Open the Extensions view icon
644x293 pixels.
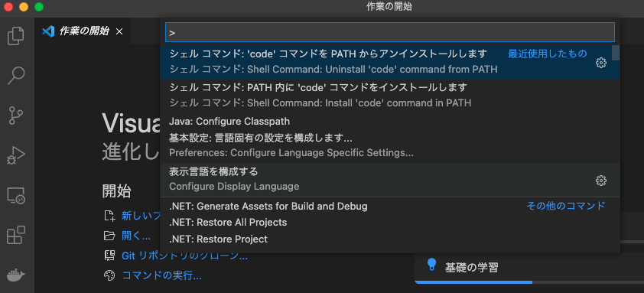coord(16,235)
